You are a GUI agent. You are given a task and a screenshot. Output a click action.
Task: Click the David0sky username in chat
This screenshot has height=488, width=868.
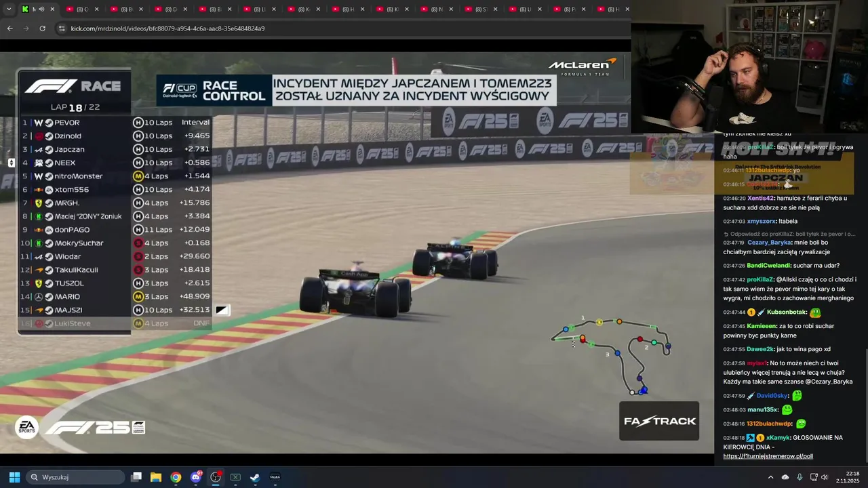click(772, 396)
